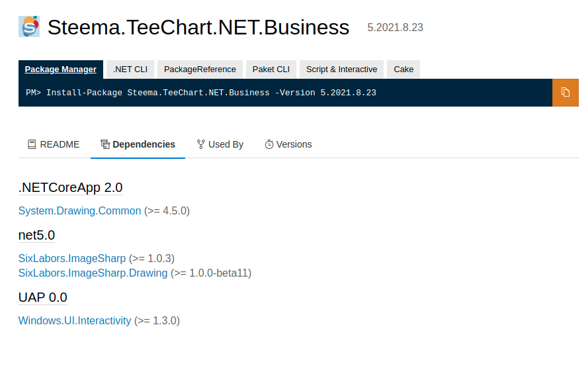The height and width of the screenshot is (368, 588).
Task: Click the Used By fork icon
Action: [201, 144]
